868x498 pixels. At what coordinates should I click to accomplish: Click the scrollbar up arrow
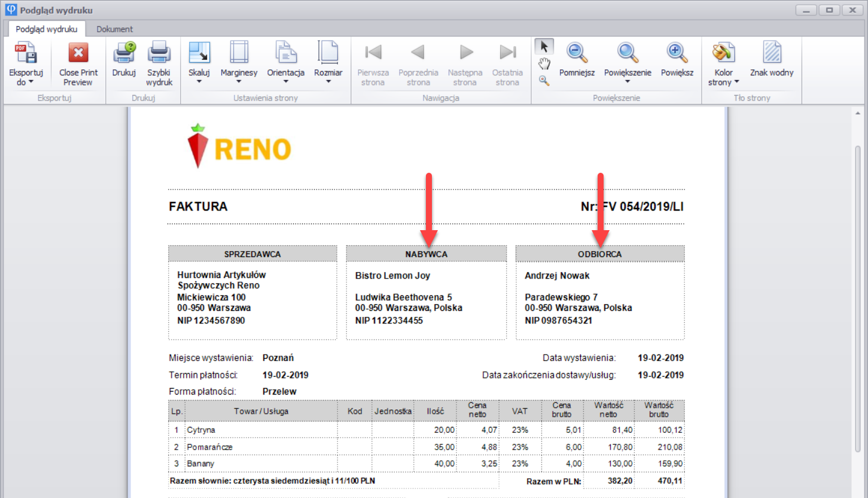click(857, 112)
